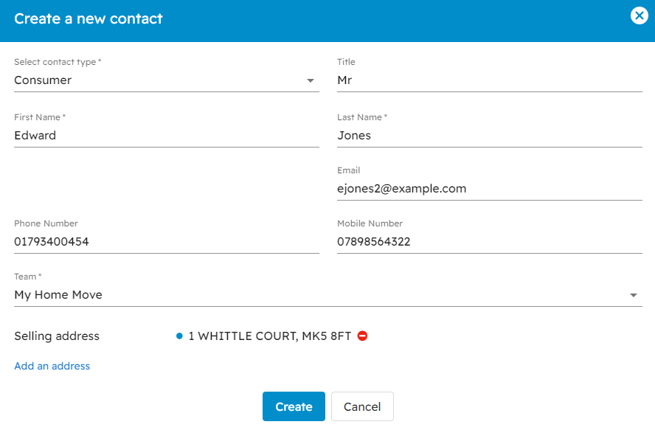Click the Consumer contact type value
Image resolution: width=655 pixels, height=430 pixels.
[x=43, y=80]
